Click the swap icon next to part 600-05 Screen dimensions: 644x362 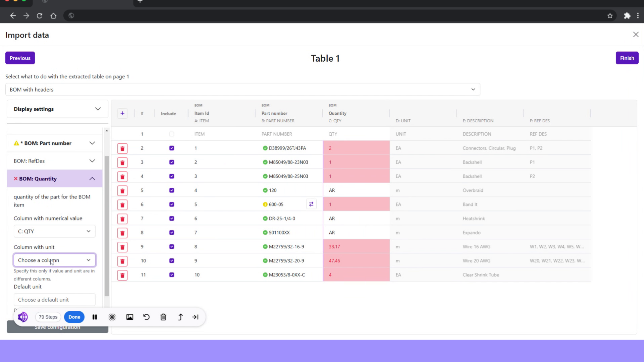(x=311, y=204)
